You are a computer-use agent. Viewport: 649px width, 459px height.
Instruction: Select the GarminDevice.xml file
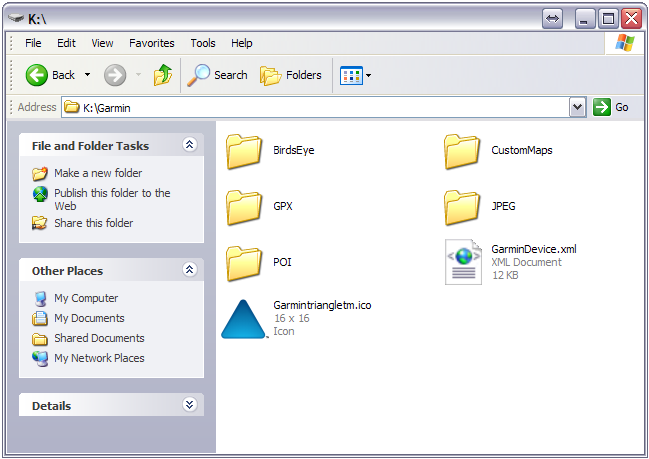[463, 263]
